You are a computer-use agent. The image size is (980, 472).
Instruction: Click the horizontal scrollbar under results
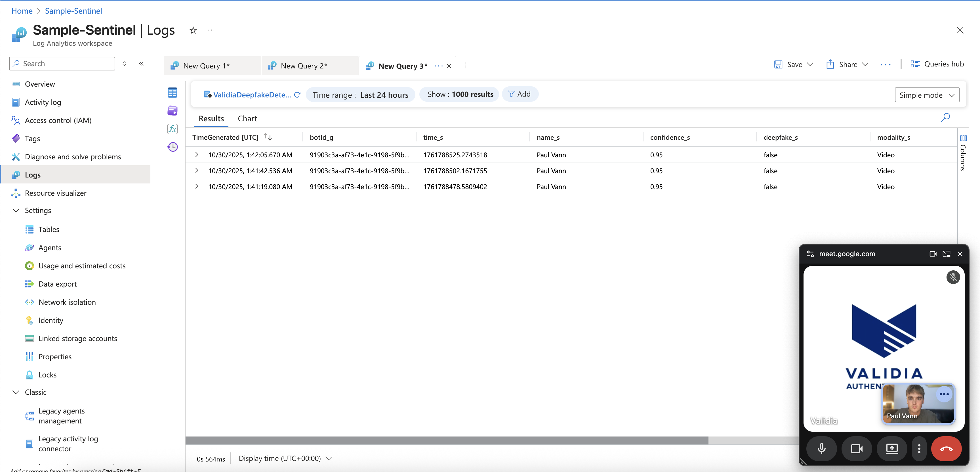click(x=446, y=440)
